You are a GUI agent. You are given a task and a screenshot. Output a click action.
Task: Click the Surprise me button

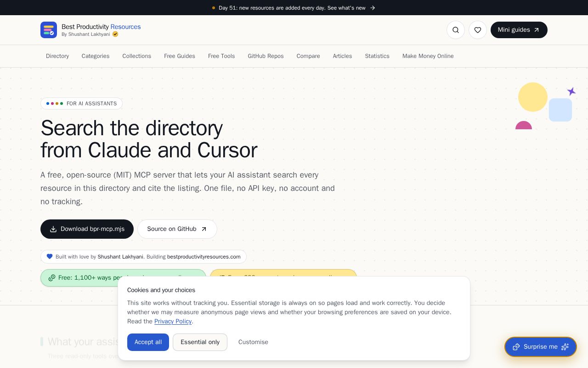pyautogui.click(x=541, y=347)
